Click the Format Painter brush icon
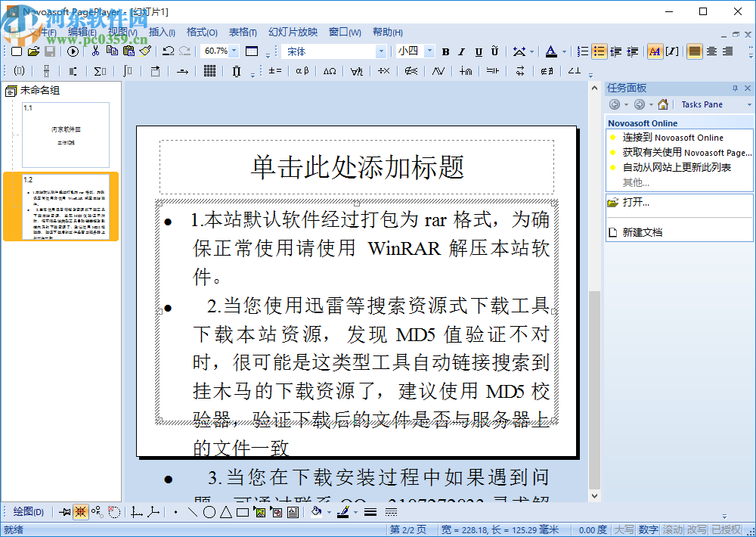 click(144, 51)
